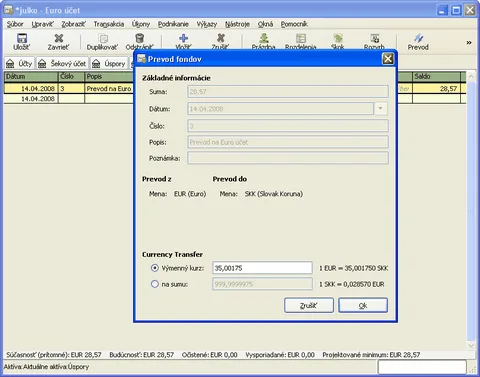Open the Pomocník menu
The image size is (480, 377).
[294, 24]
